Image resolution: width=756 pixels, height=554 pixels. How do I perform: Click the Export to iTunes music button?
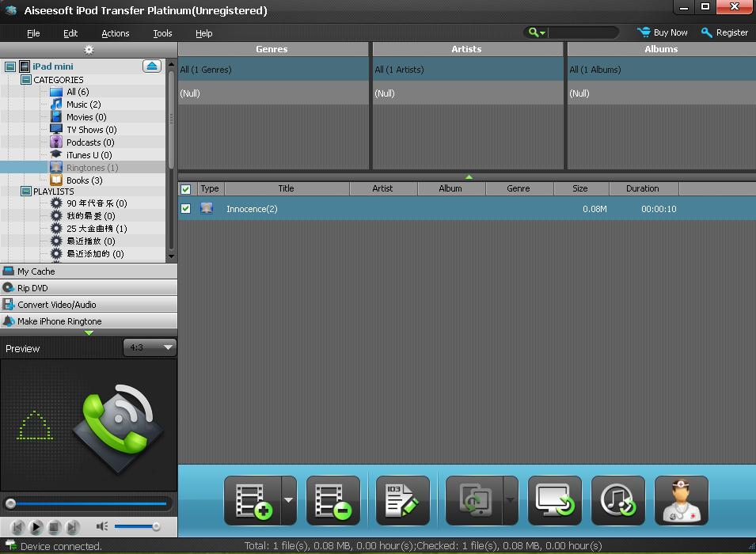[x=618, y=500]
